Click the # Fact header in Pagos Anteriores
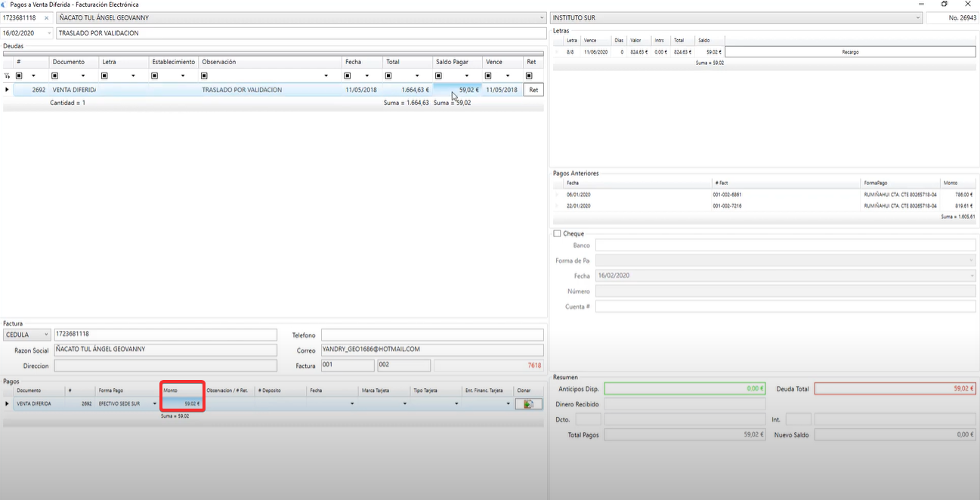Viewport: 980px width, 500px height. [787, 184]
